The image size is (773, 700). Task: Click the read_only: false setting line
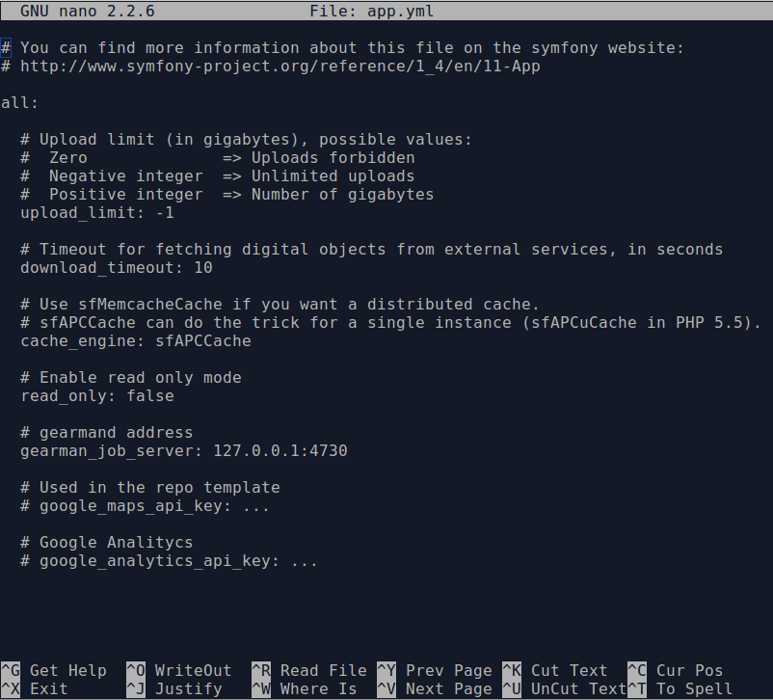[97, 395]
